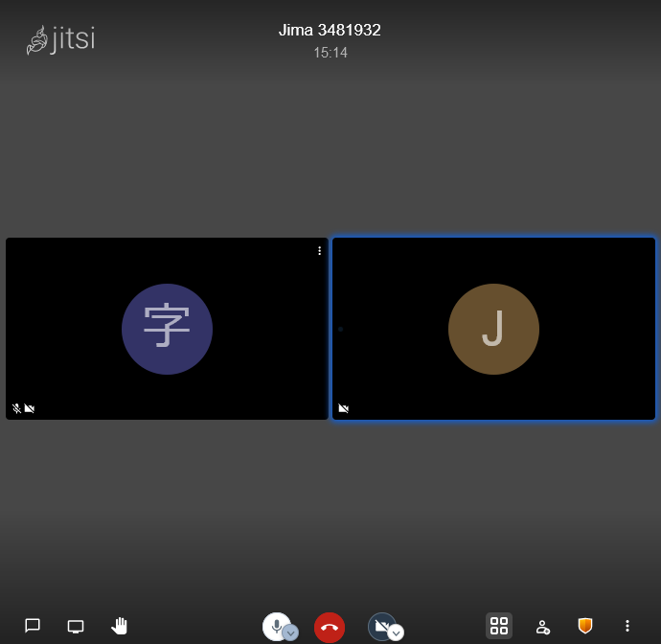
Task: Expand video device options arrow
Action: [x=396, y=633]
